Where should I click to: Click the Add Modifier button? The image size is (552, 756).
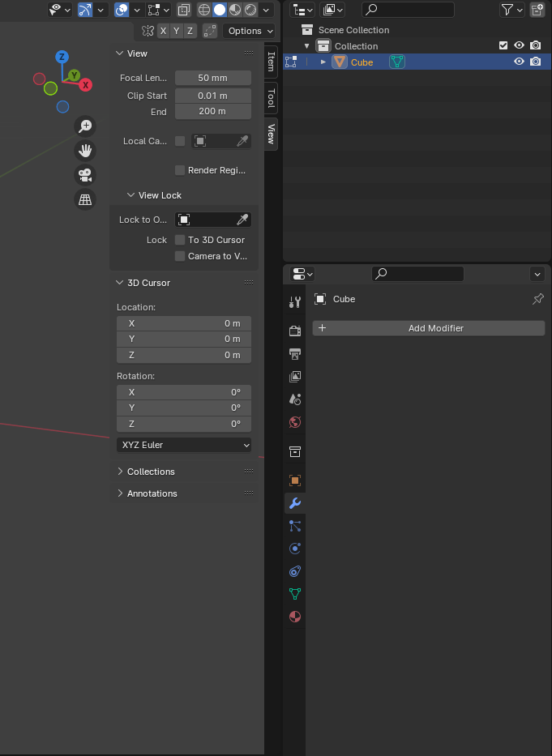coord(429,328)
